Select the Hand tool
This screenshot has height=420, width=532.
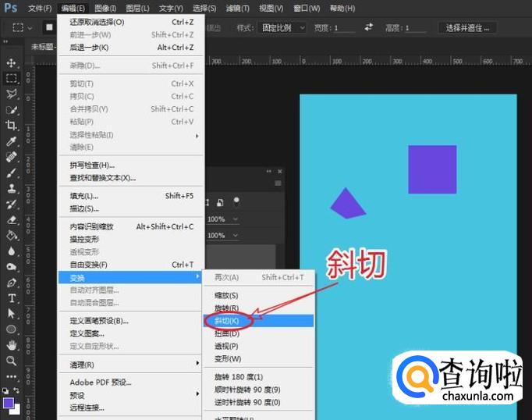tap(12, 345)
